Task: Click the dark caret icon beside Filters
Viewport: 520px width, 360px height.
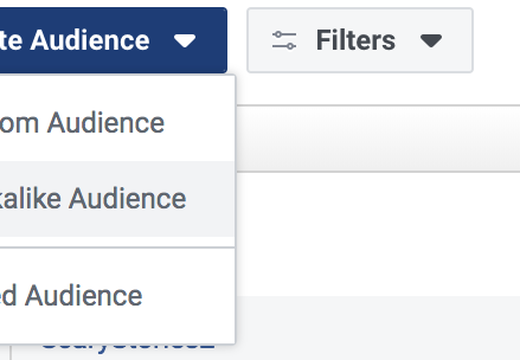Action: coord(431,41)
